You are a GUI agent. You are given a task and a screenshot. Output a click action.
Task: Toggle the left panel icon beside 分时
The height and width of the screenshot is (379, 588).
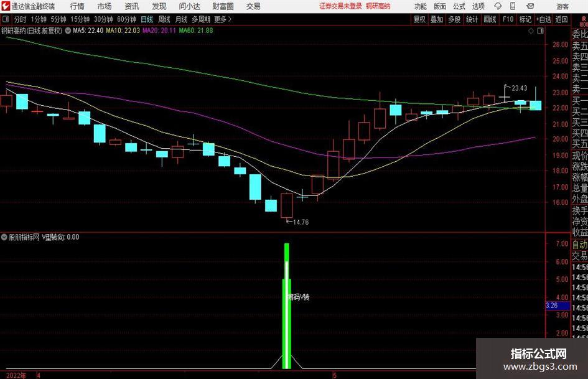5,19
